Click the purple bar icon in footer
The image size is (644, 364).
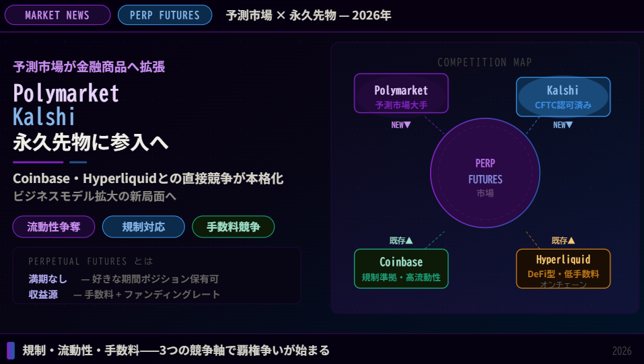click(x=11, y=351)
